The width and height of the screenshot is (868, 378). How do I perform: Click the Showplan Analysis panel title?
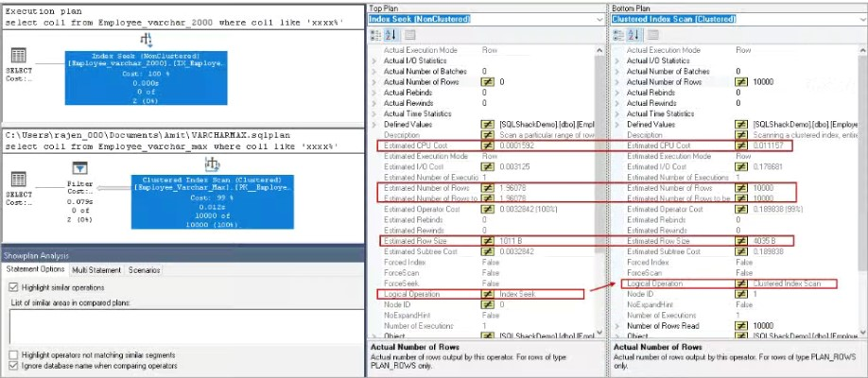[x=36, y=256]
